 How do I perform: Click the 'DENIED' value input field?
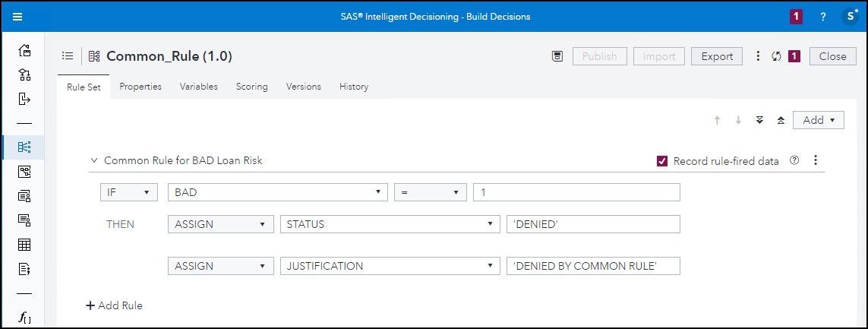pos(592,224)
